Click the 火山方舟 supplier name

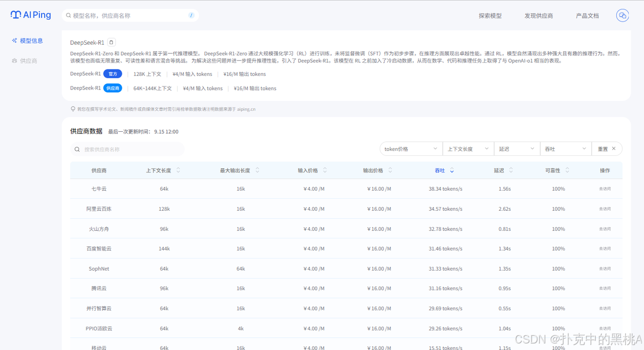point(99,229)
